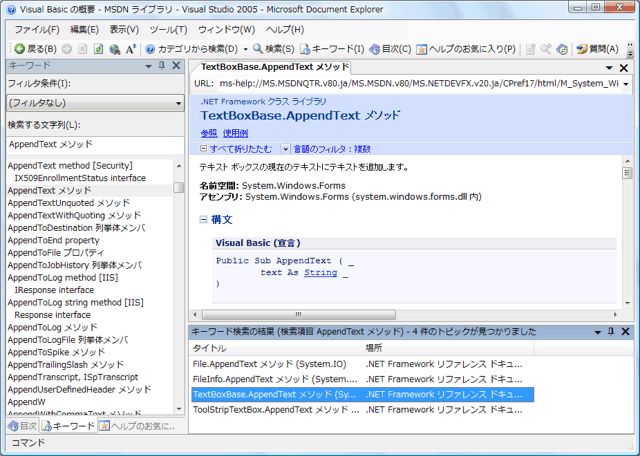Viewport: 640px width, 456px height.
Task: Click the grayed search-key icon next to favorites
Action: pyautogui.click(x=546, y=49)
